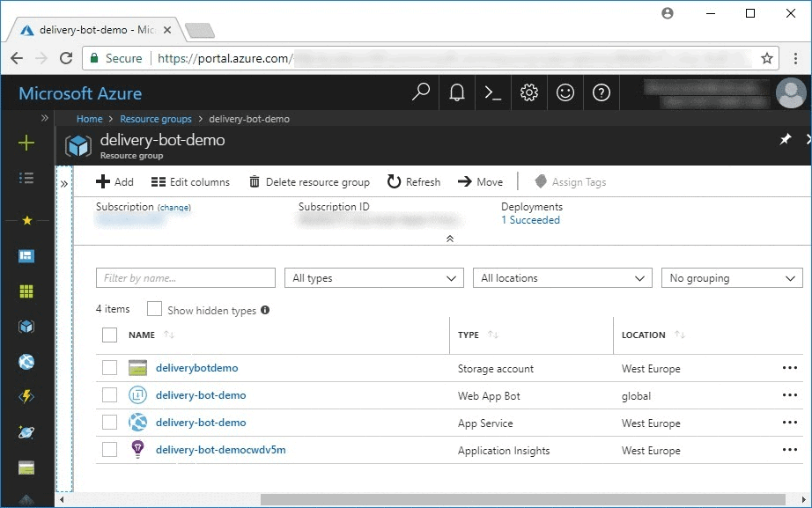This screenshot has width=812, height=508.
Task: Click the green Create a resource plus
Action: tap(26, 143)
